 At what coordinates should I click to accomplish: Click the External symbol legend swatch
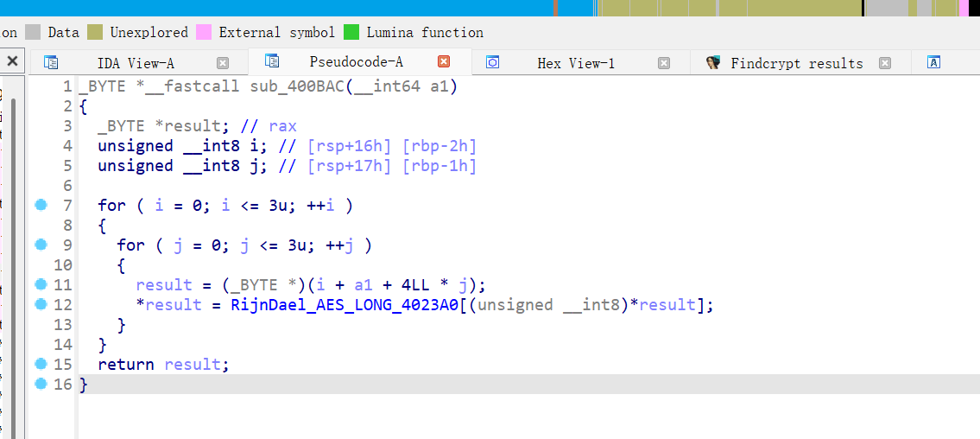(x=204, y=32)
